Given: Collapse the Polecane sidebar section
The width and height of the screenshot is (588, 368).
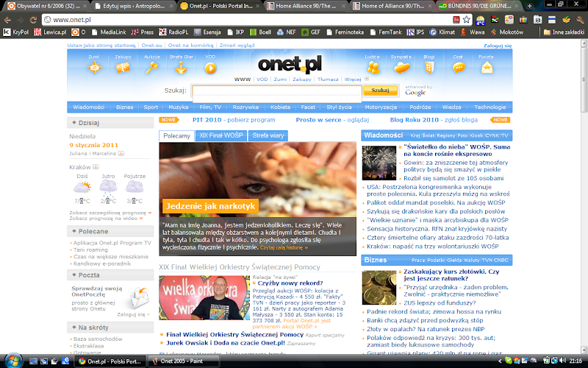Looking at the screenshot, I should coord(74,231).
